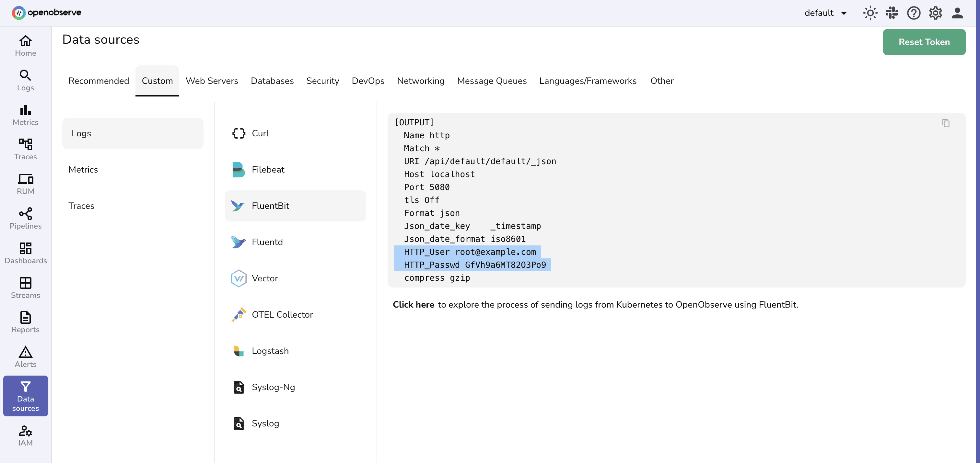This screenshot has height=463, width=980.
Task: Toggle light/dark theme with sun icon
Action: click(x=870, y=13)
